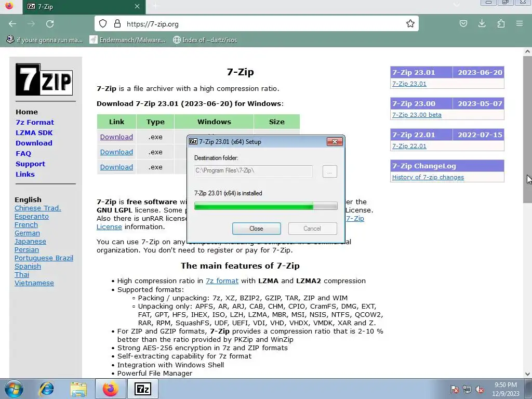
Task: Switch language to Spanish
Action: (28, 267)
